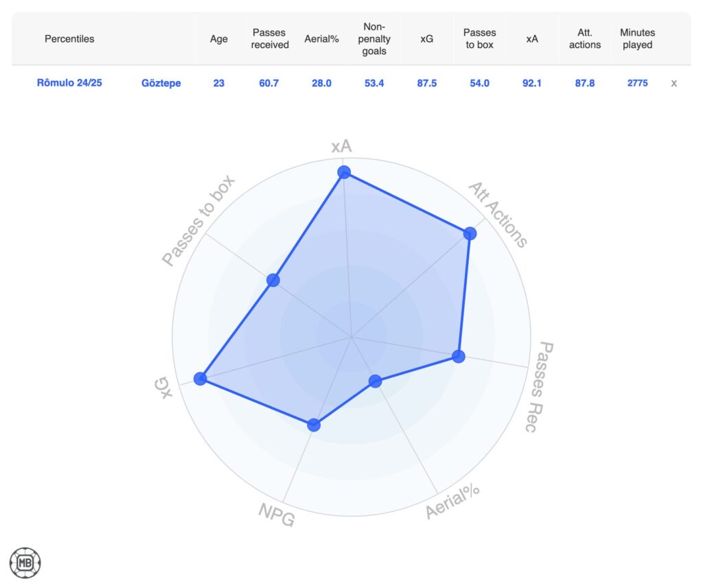
Task: Select the Non-penalty goals column header
Action: (x=374, y=38)
